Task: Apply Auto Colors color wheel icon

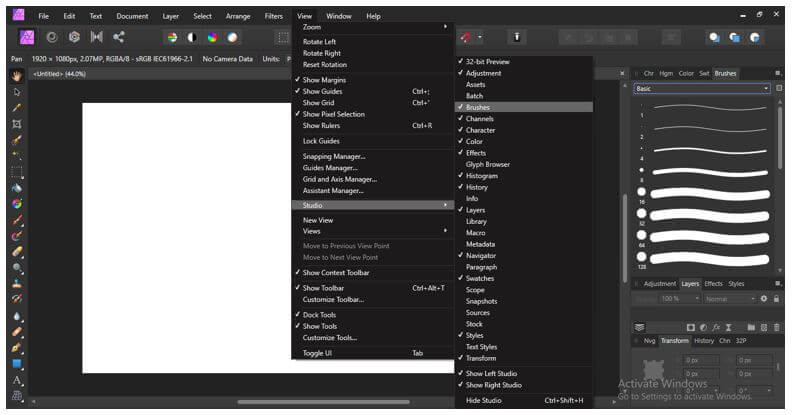Action: coord(212,37)
